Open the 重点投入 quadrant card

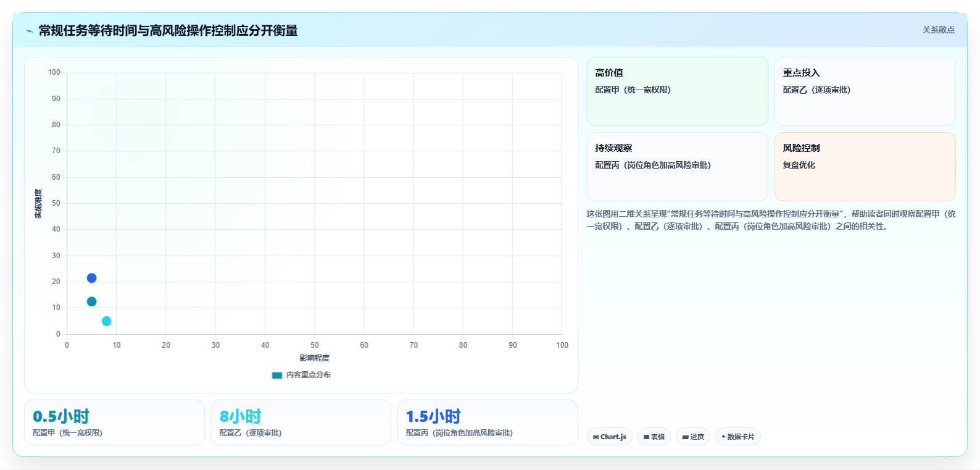click(865, 91)
